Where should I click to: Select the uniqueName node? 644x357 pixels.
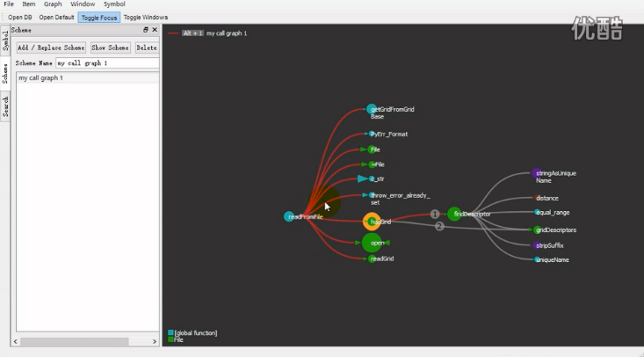coord(537,259)
